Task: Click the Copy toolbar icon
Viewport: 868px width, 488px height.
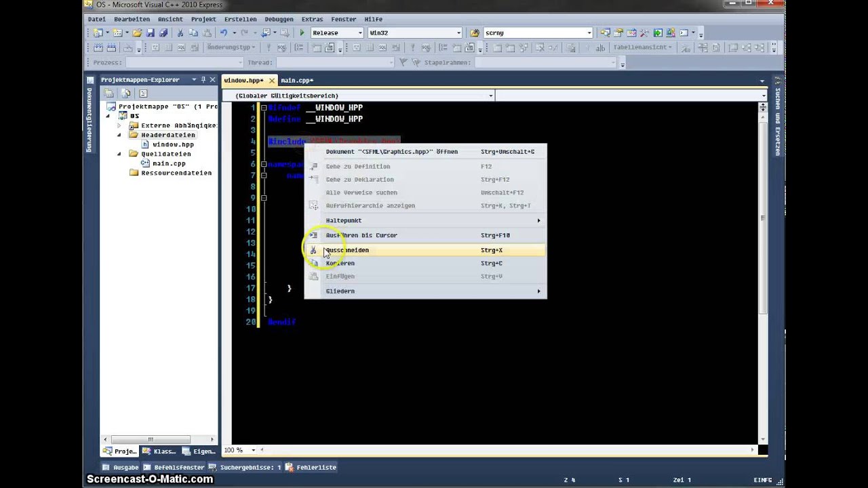Action: tap(193, 33)
